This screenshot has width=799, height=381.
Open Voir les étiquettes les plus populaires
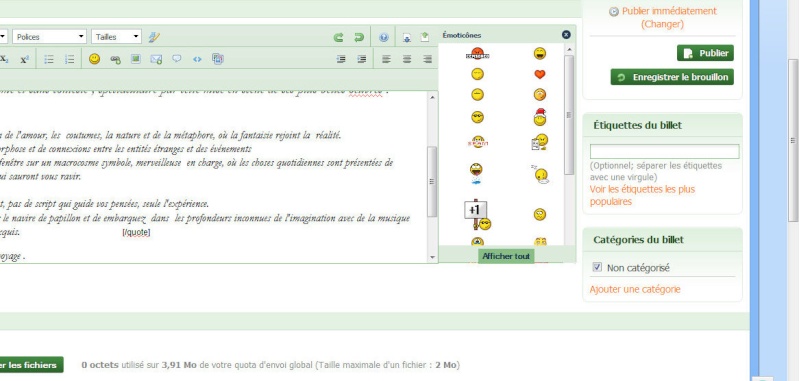tap(642, 196)
